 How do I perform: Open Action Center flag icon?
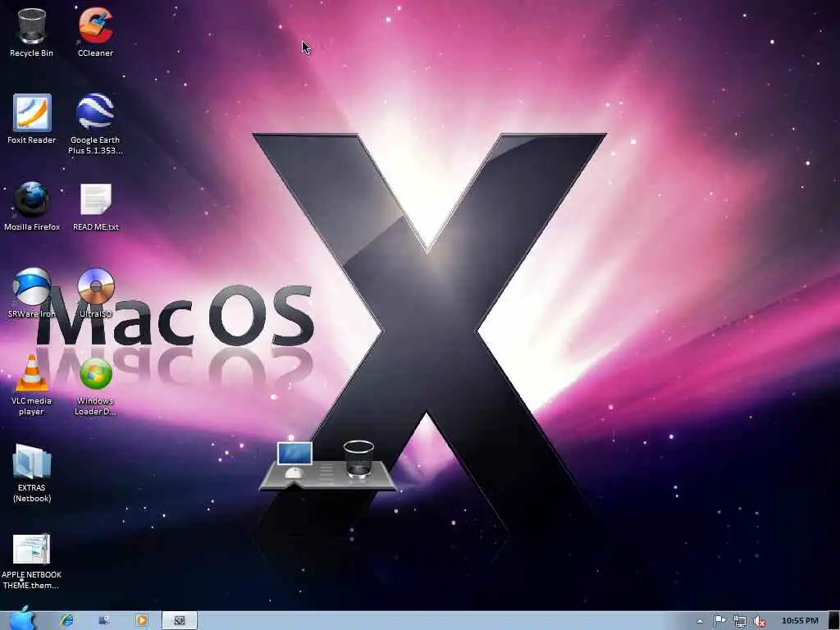pos(719,621)
